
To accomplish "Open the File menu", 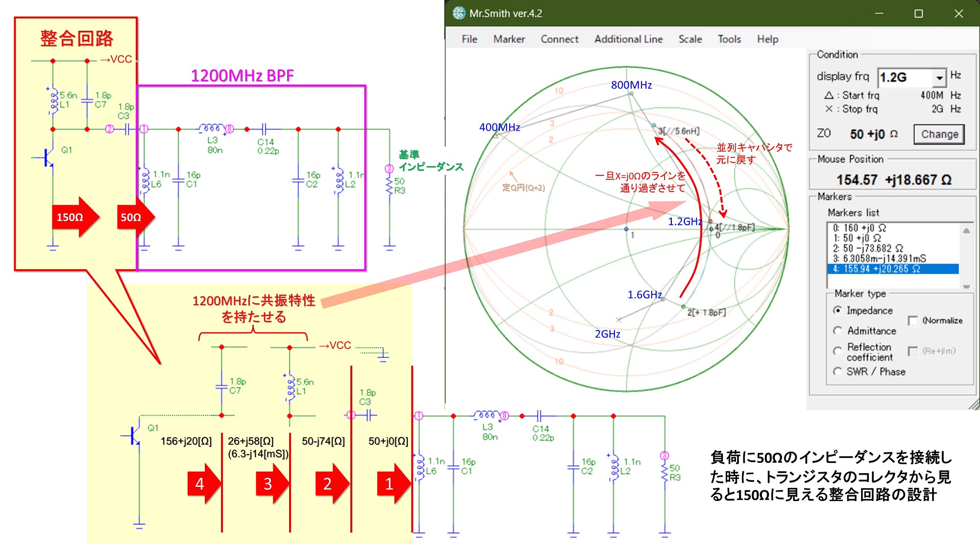I will 469,39.
